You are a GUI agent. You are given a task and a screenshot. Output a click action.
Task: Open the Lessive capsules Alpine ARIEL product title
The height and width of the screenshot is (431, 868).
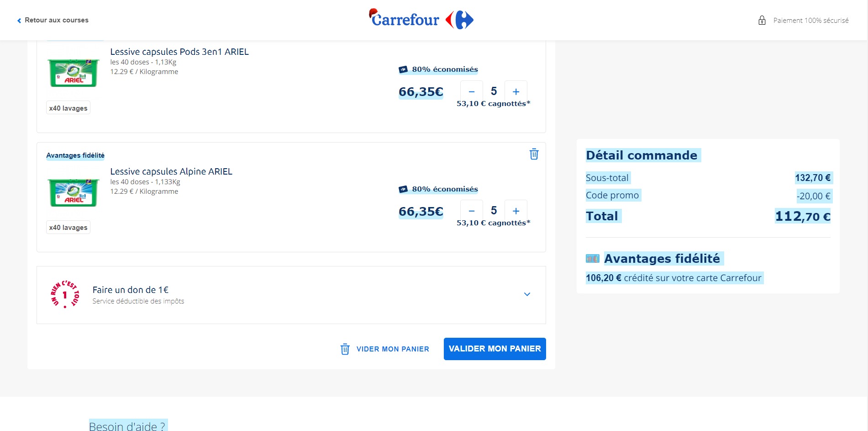171,171
